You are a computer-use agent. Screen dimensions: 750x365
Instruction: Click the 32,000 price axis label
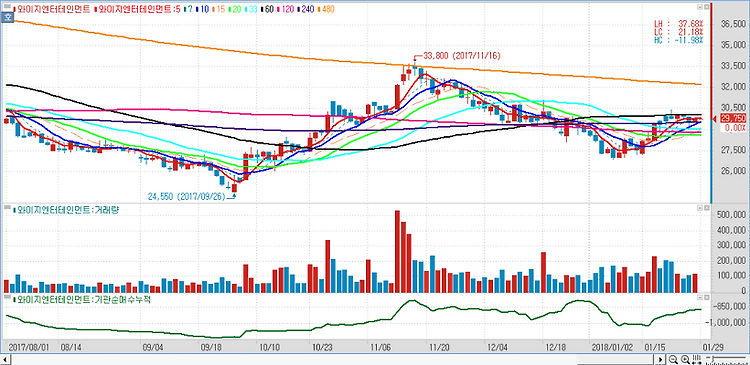click(x=733, y=87)
